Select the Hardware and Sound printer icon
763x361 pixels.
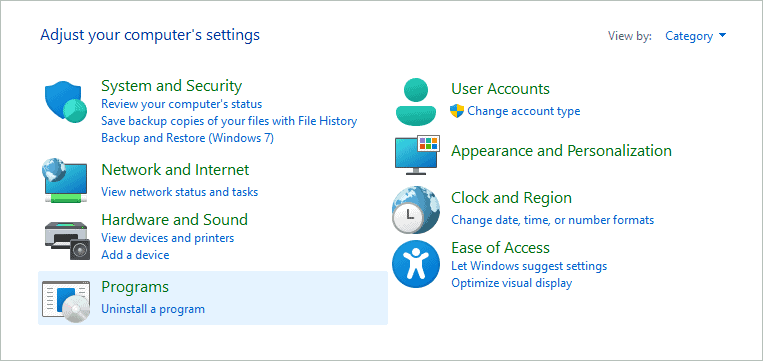click(67, 240)
